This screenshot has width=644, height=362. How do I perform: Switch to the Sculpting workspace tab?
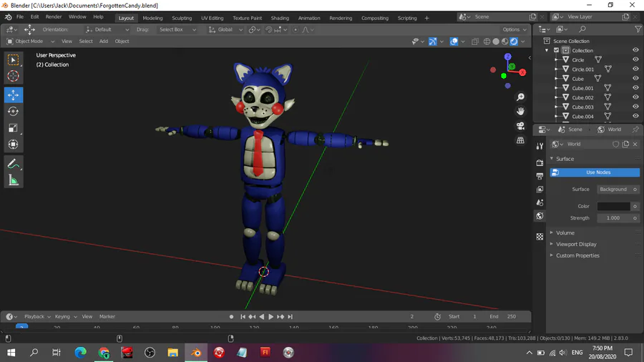pyautogui.click(x=182, y=18)
